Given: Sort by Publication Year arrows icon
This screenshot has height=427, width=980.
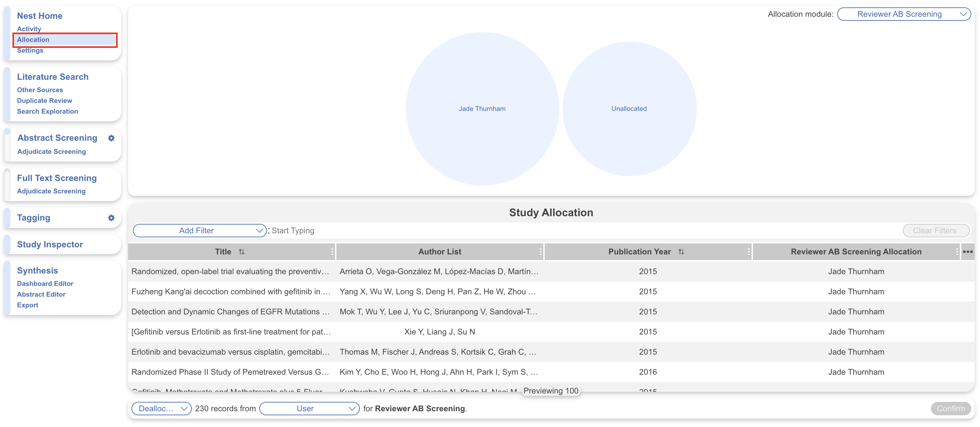Looking at the screenshot, I should tap(681, 252).
